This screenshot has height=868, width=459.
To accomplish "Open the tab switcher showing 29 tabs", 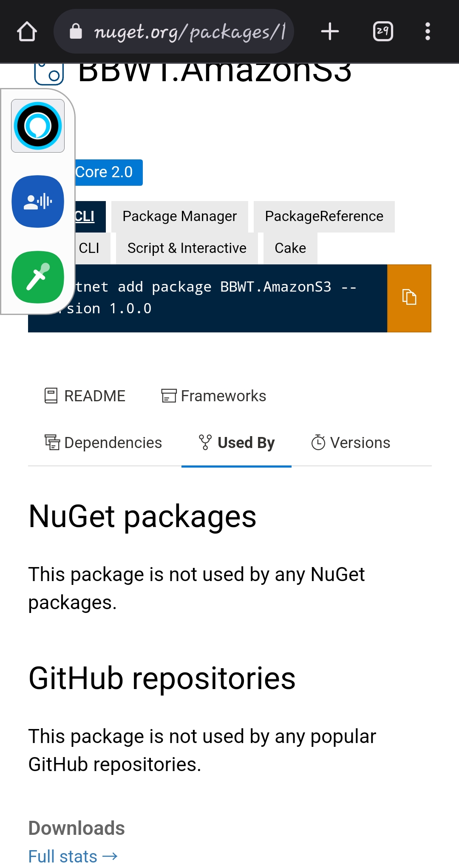I will [x=383, y=31].
